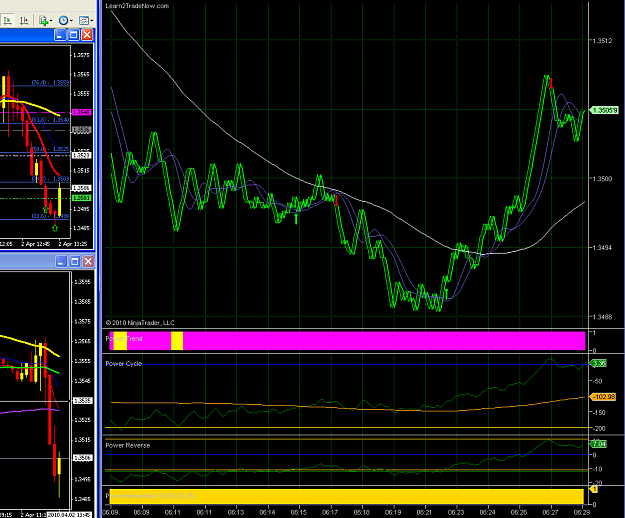
Task: Click the -150 Power Cycle scale label
Action: pos(597,413)
